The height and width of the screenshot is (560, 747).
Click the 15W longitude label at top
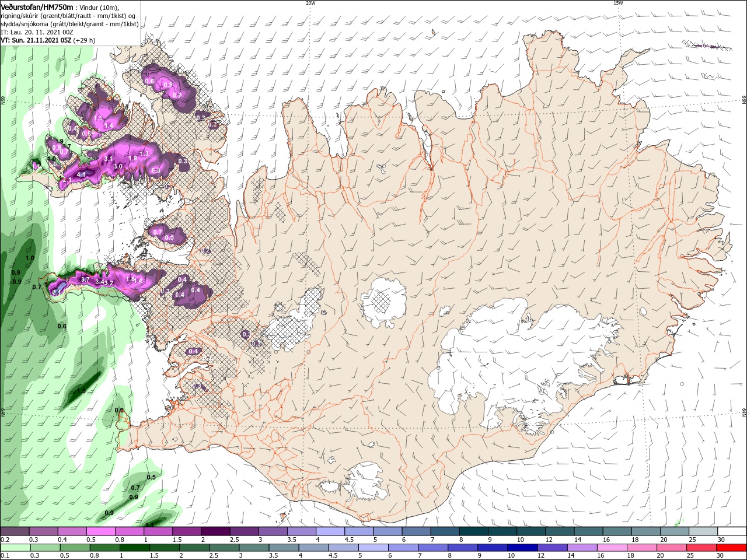coord(618,3)
